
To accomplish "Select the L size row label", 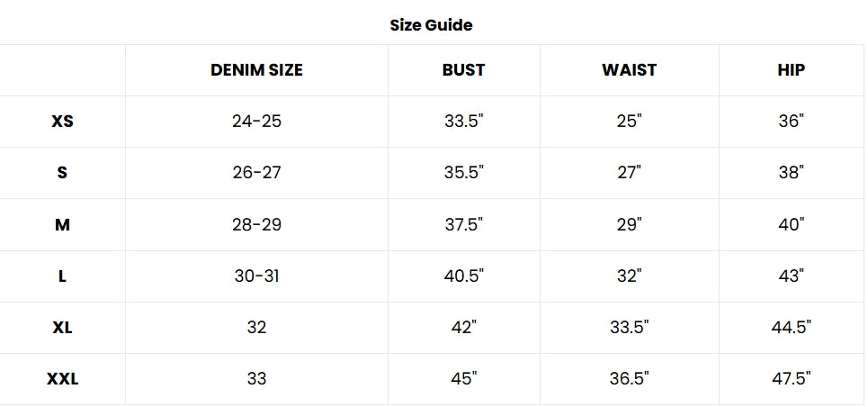I will [x=62, y=276].
